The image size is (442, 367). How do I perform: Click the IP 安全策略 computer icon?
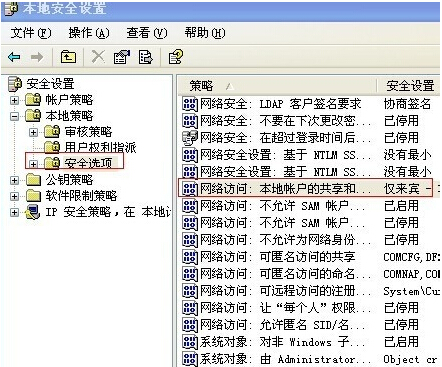tap(33, 212)
